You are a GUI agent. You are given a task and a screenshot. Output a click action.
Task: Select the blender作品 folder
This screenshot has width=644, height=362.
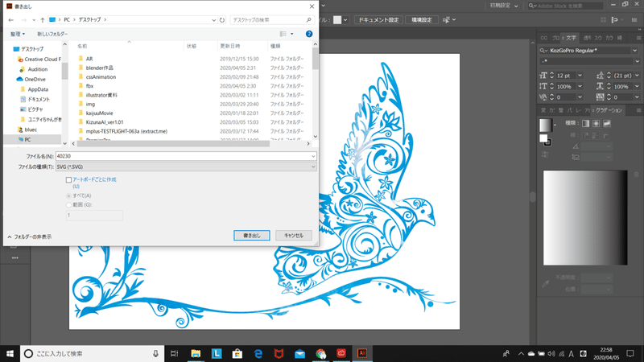pos(99,68)
